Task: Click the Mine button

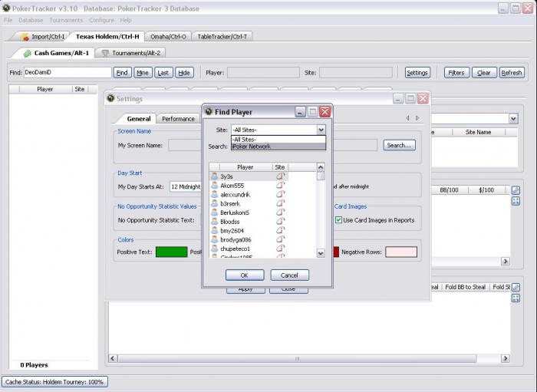Action: (x=143, y=73)
